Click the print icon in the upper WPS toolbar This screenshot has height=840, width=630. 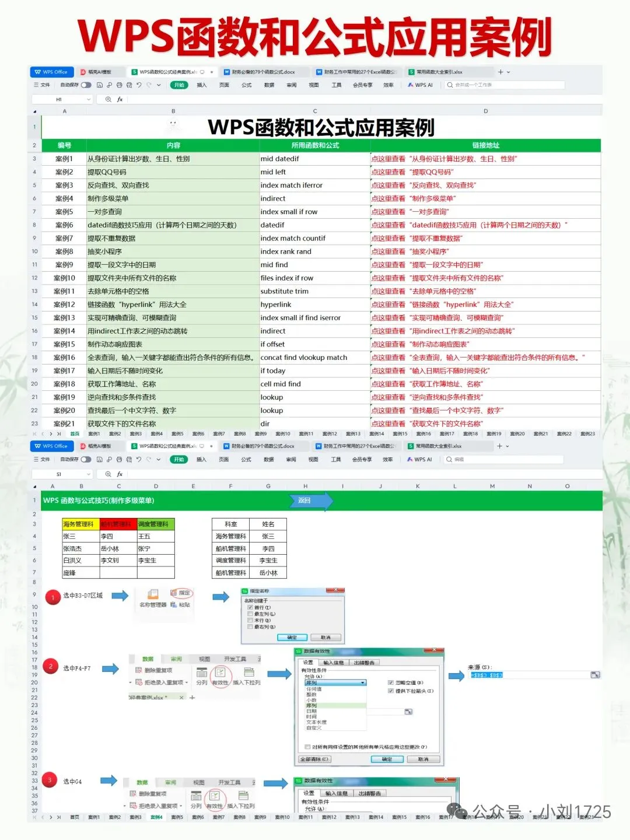(119, 85)
